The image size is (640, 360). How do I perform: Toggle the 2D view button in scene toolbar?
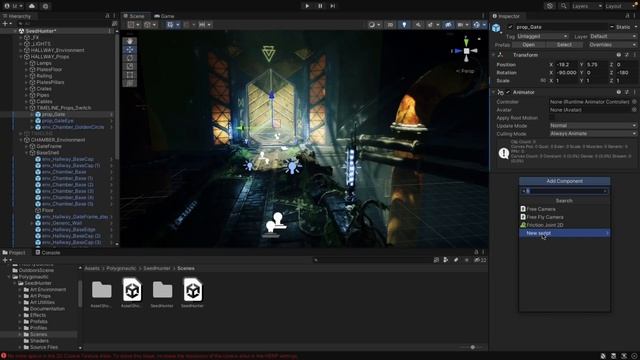point(390,24)
